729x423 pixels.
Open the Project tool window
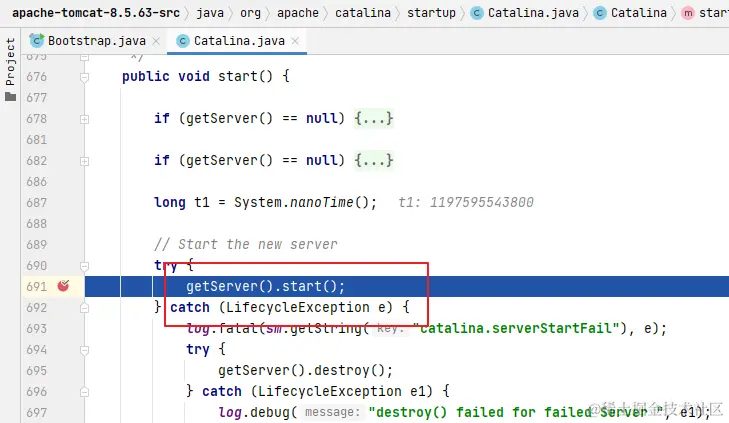[x=10, y=69]
